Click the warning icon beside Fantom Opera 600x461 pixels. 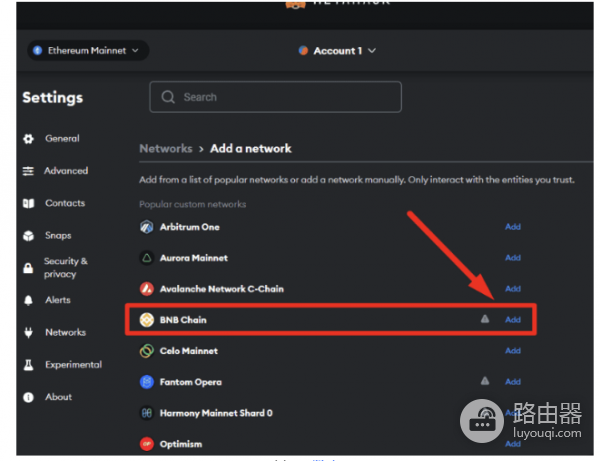click(485, 382)
